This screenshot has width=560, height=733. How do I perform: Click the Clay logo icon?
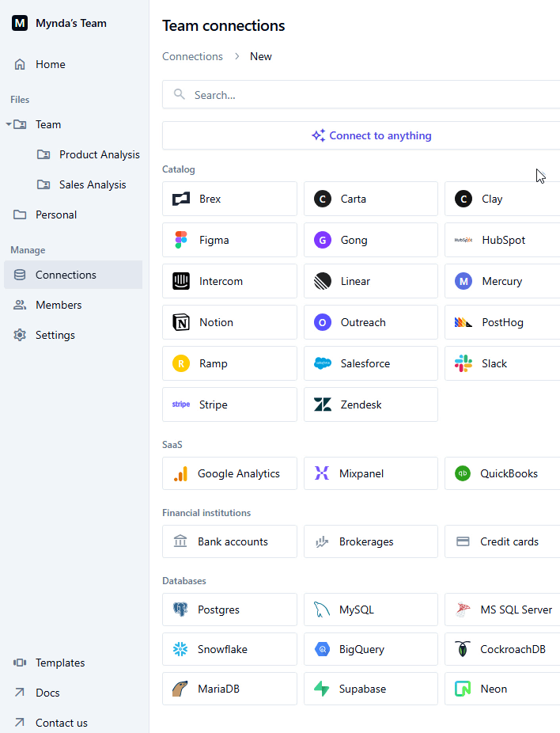click(x=464, y=199)
